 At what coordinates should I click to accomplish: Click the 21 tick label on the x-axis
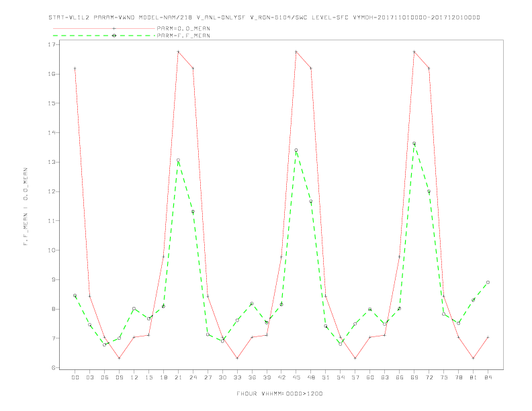(x=178, y=377)
